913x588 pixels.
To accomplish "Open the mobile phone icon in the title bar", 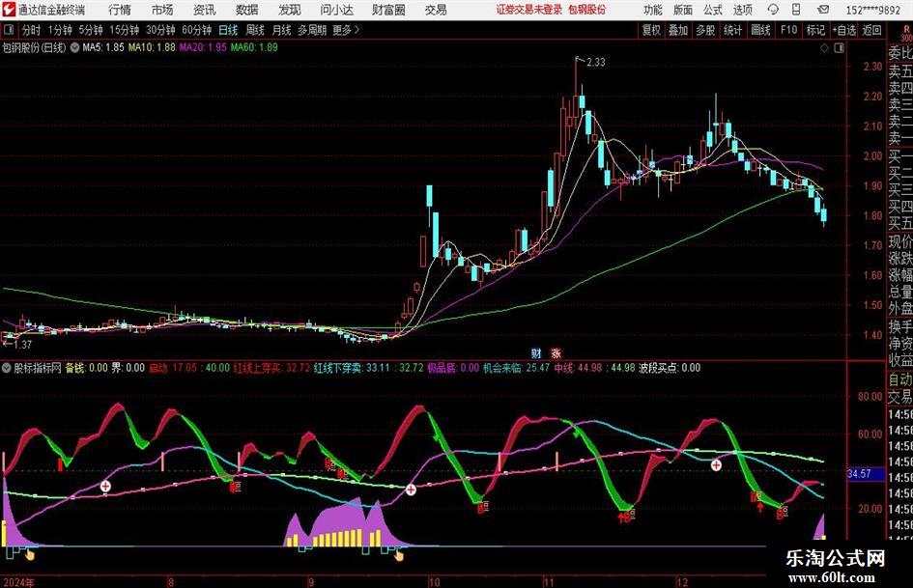I will tap(796, 10).
